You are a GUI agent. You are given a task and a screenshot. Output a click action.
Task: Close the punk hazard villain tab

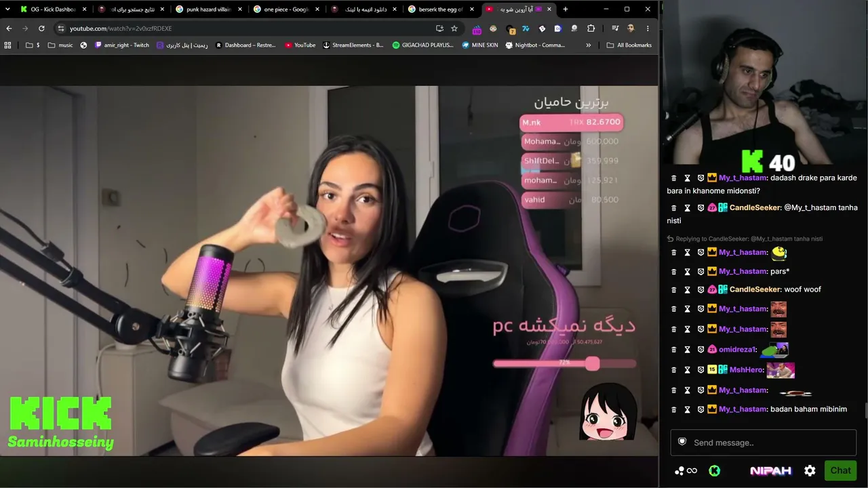coord(240,9)
